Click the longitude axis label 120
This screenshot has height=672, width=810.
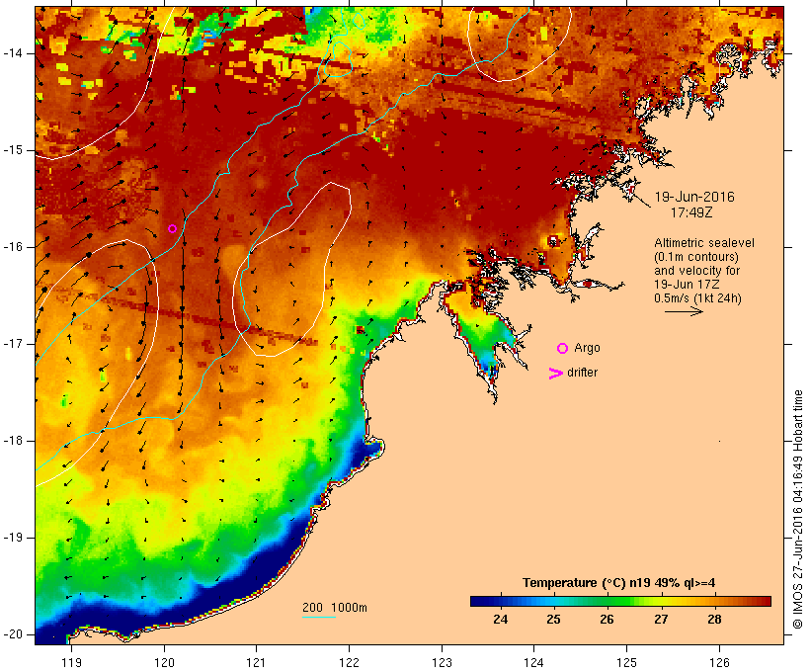coord(164,663)
